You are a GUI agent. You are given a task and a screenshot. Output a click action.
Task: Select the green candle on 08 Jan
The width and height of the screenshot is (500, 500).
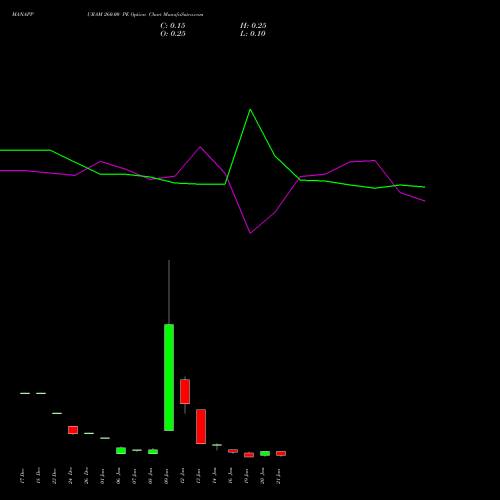[x=153, y=452]
